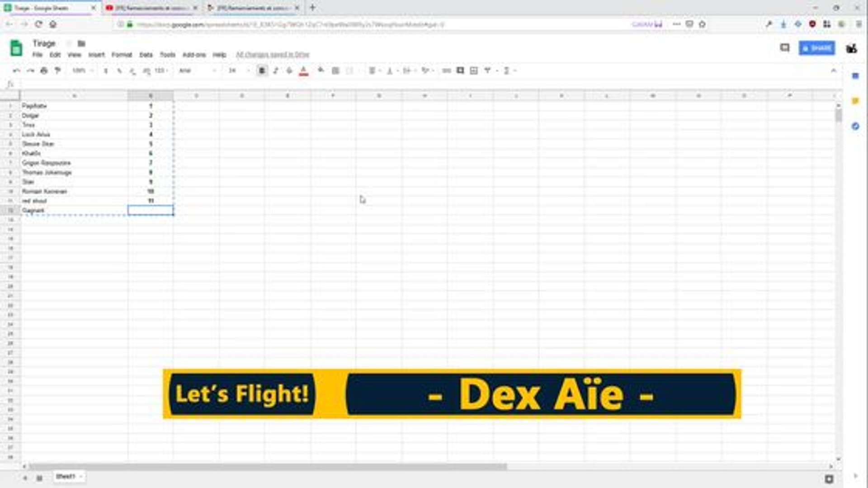This screenshot has height=488, width=868.
Task: Open the Insert menu
Action: (96, 55)
